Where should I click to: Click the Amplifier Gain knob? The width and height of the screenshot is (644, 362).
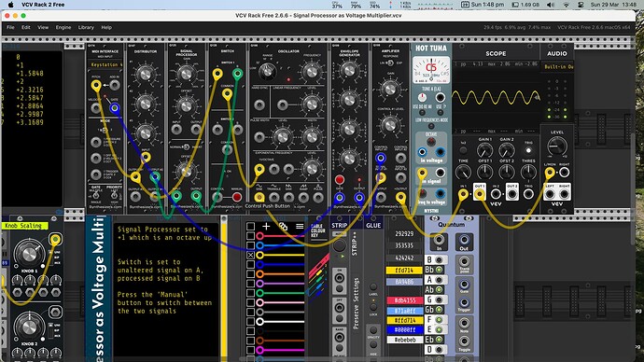click(390, 89)
